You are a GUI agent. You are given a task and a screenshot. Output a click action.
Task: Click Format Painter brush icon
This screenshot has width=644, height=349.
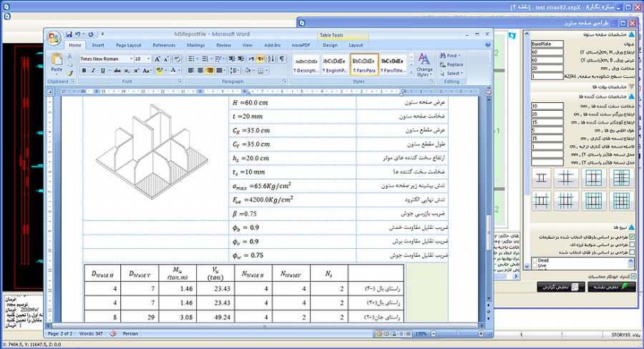[71, 72]
